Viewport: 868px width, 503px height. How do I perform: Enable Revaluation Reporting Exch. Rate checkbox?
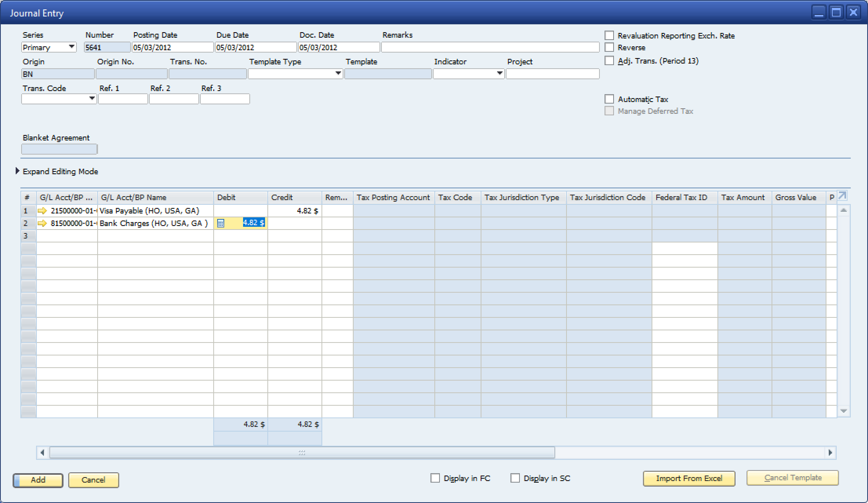coord(609,36)
